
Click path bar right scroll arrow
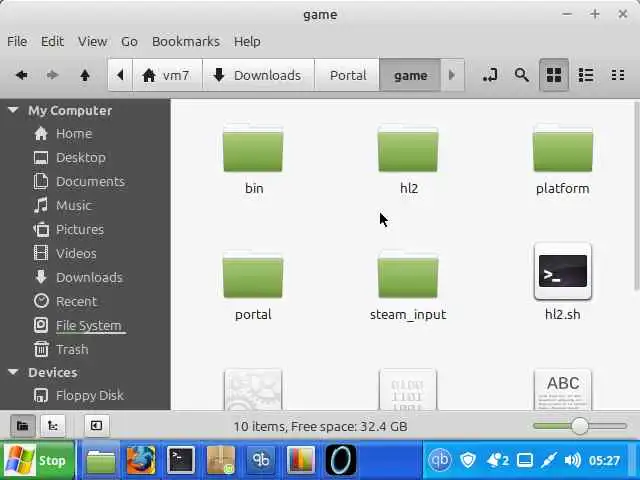click(x=452, y=75)
